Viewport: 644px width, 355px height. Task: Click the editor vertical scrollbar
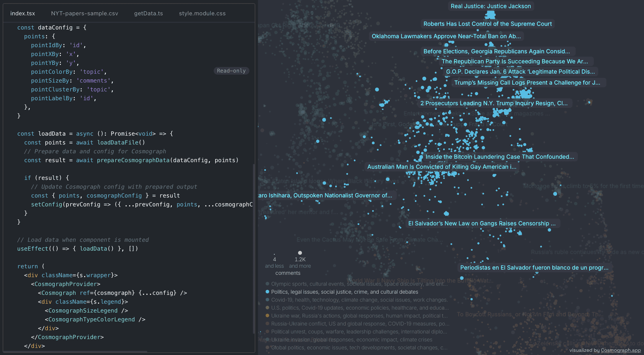click(254, 248)
